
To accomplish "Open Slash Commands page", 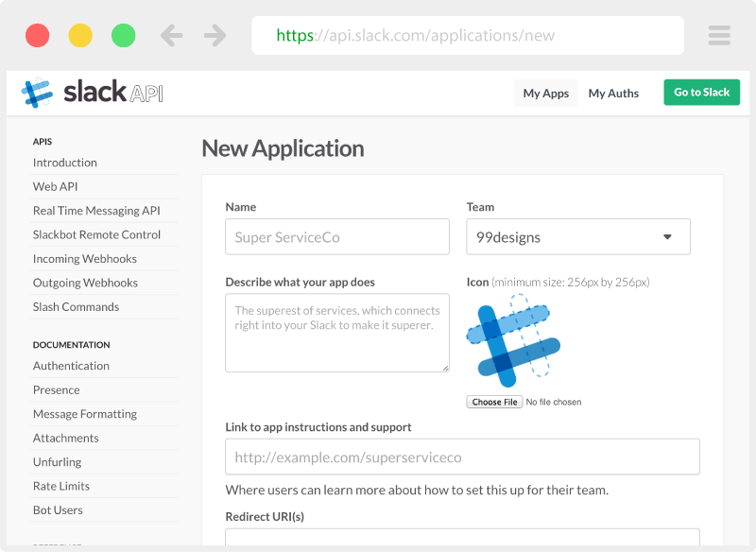I will (x=76, y=307).
